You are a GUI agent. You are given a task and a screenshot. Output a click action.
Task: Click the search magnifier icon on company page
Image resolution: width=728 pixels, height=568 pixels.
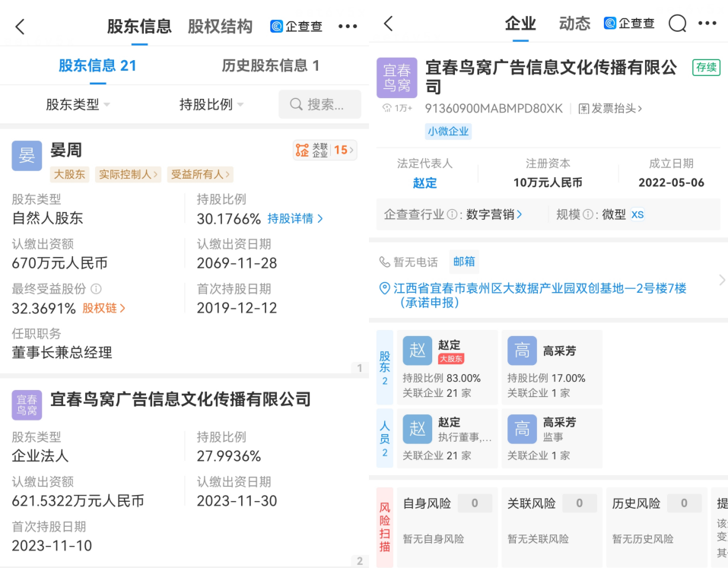pos(677,24)
